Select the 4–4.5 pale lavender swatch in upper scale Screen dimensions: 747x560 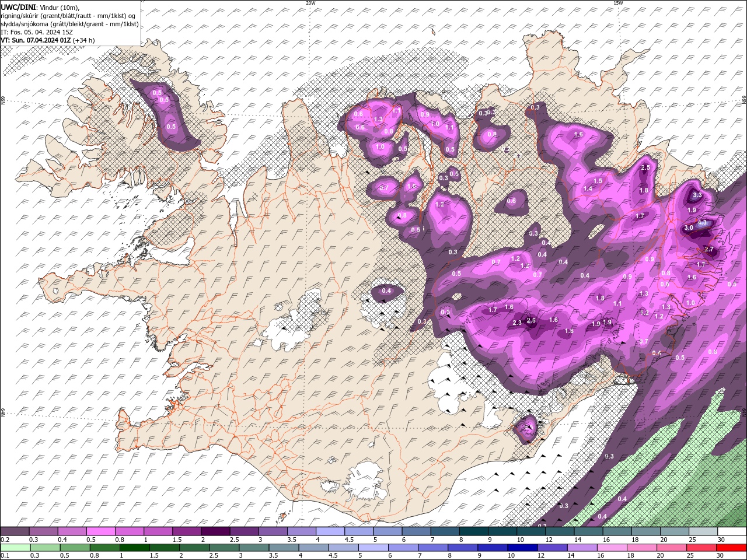[x=330, y=531]
